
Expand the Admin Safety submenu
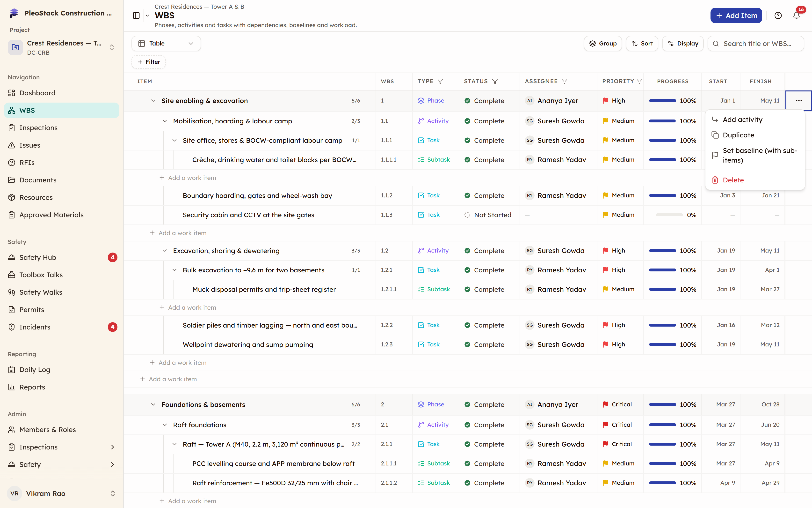coord(61,464)
